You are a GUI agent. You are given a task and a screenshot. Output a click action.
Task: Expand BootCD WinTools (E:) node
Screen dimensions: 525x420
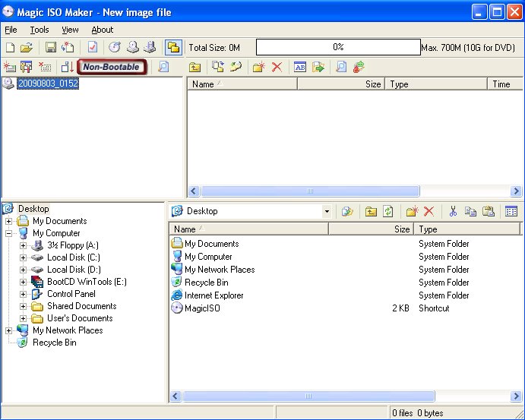23,282
